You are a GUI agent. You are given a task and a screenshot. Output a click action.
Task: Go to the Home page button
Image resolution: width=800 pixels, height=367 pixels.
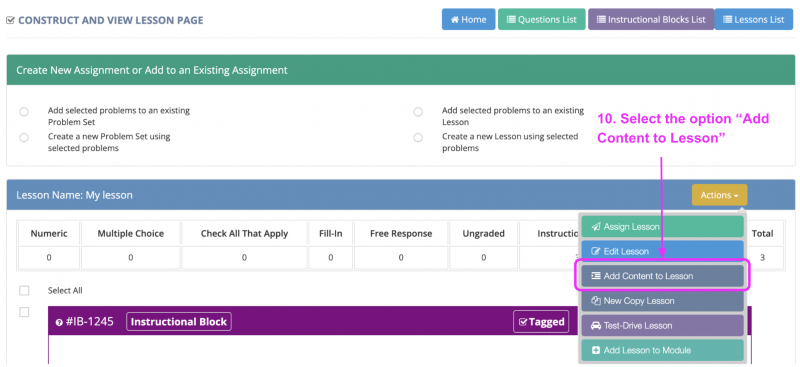click(x=468, y=19)
